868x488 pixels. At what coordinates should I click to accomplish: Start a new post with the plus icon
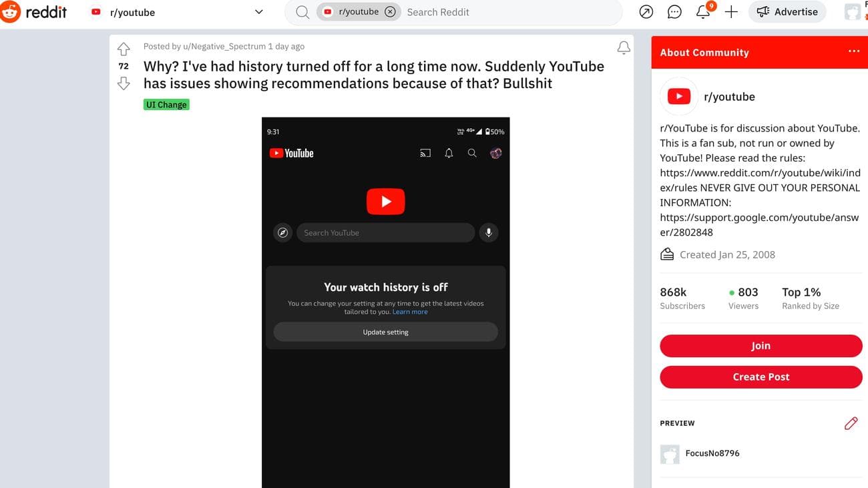click(731, 11)
